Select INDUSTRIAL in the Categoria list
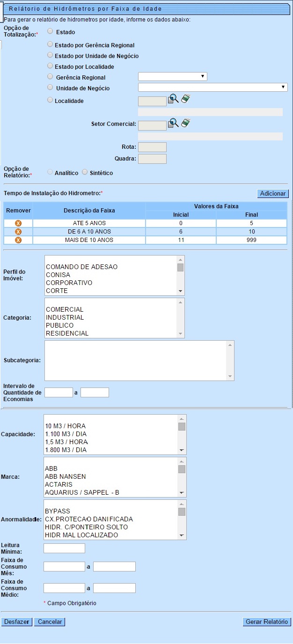This screenshot has height=644, width=293. (x=65, y=317)
